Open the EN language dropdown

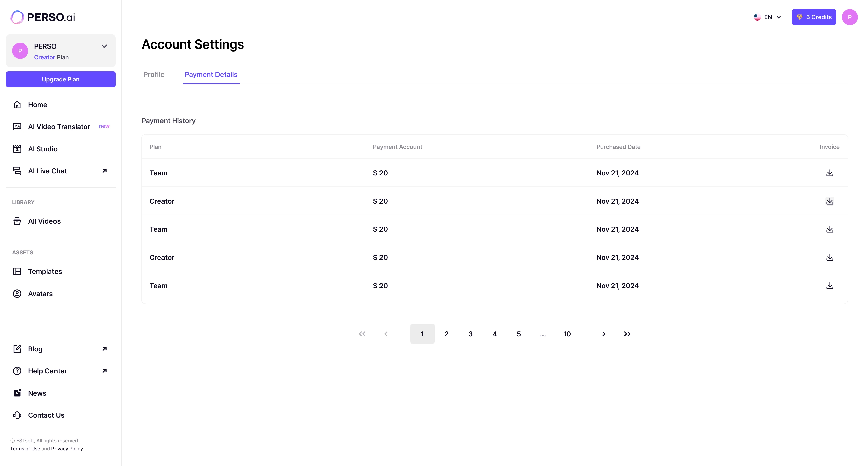click(768, 17)
